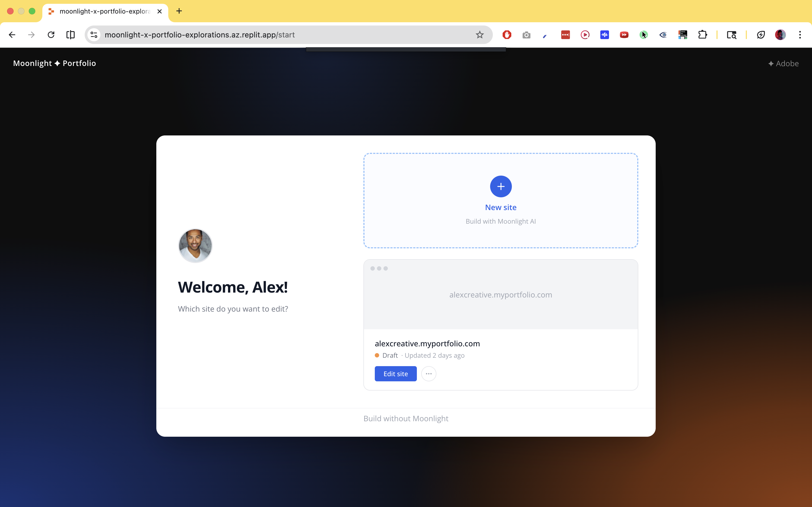Click the address bar URL
This screenshot has height=507, width=812.
click(199, 35)
